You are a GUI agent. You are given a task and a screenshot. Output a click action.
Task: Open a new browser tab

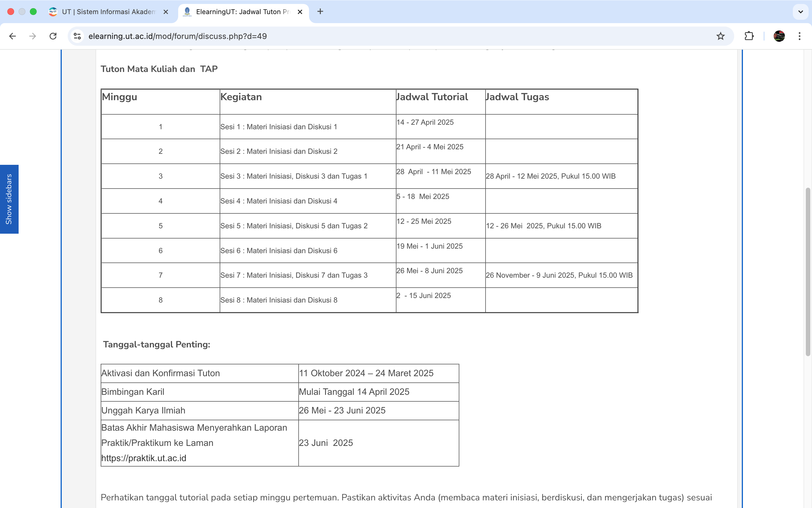[320, 11]
